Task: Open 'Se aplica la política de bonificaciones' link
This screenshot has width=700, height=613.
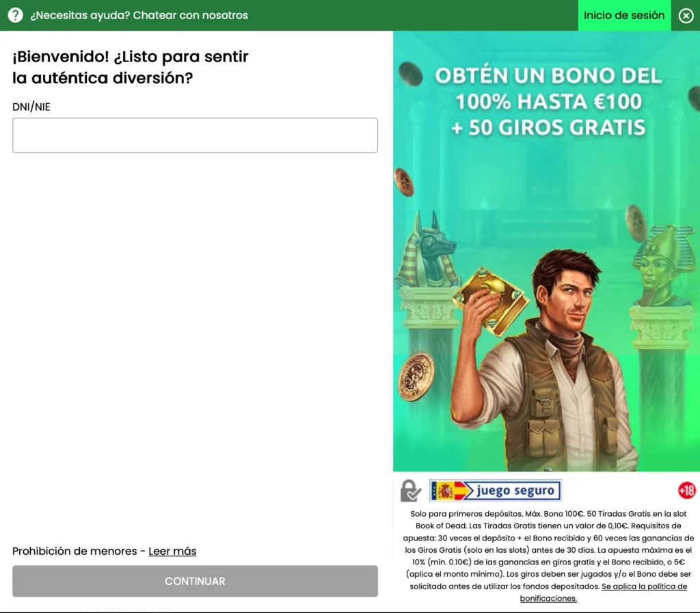Action: (x=604, y=592)
